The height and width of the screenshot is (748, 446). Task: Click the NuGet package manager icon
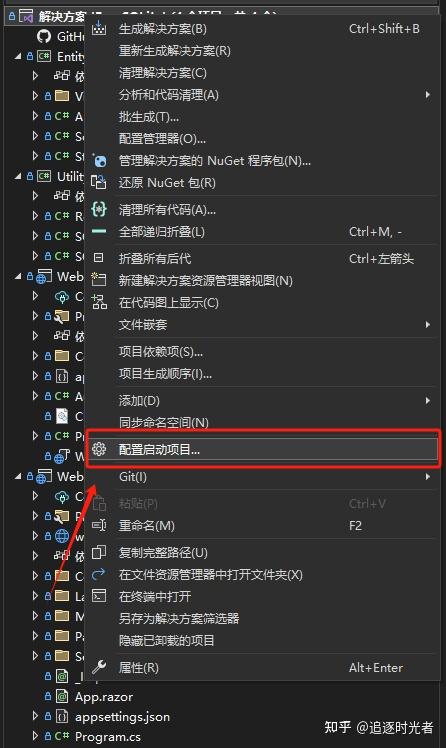[99, 160]
